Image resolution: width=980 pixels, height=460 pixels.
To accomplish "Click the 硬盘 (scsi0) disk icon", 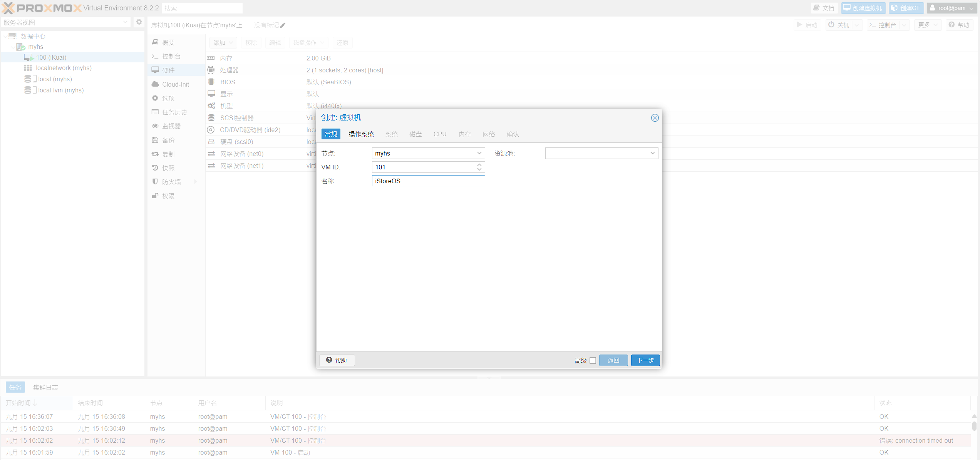I will tap(211, 142).
